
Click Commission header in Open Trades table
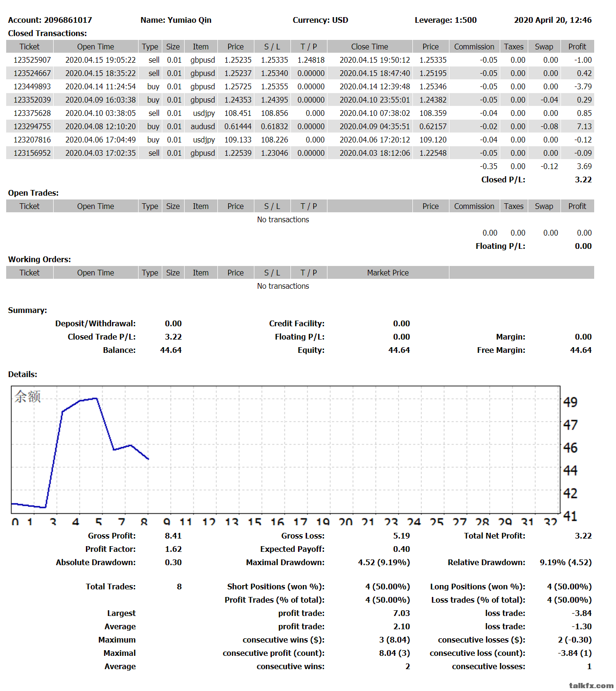pyautogui.click(x=474, y=206)
